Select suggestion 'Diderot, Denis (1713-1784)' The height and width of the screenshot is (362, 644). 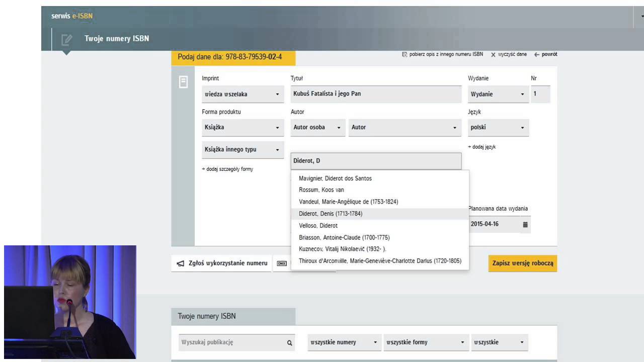(x=380, y=214)
